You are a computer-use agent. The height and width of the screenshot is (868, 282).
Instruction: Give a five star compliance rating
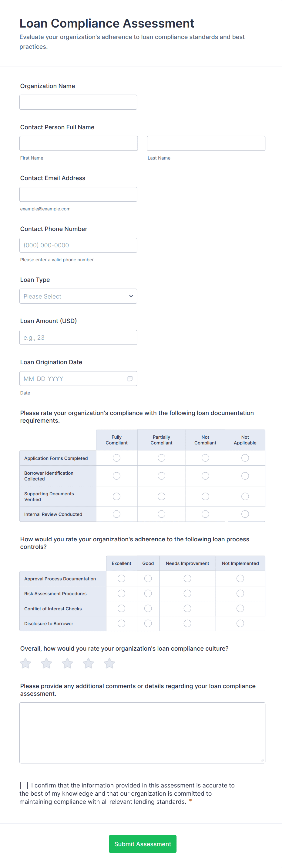point(109,663)
